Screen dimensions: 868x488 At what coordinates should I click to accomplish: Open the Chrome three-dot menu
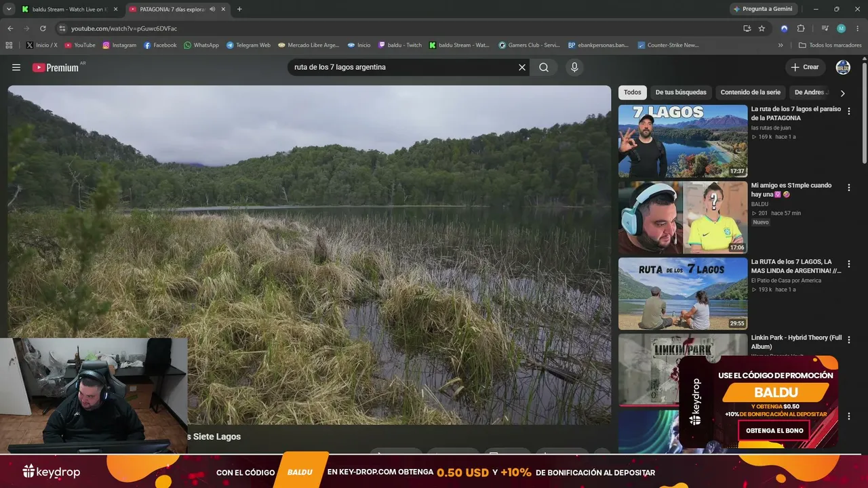tap(858, 28)
